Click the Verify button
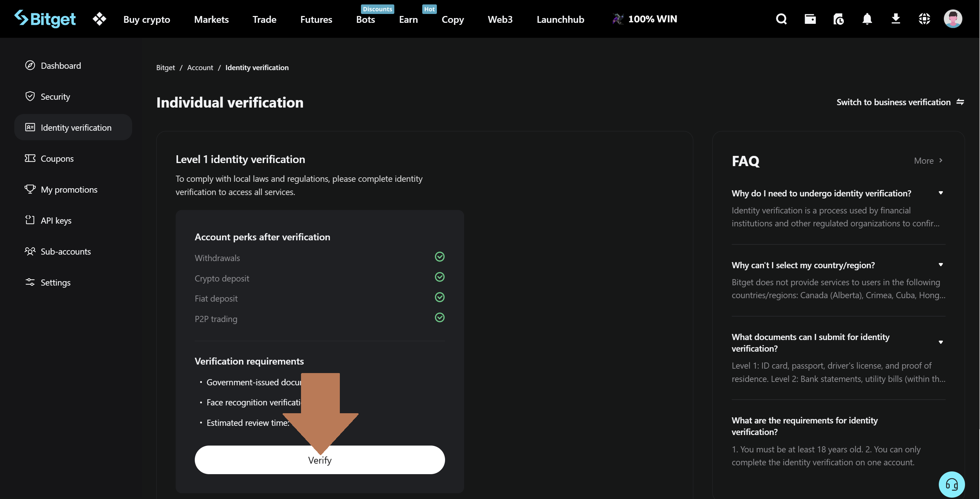980x499 pixels. pos(319,460)
